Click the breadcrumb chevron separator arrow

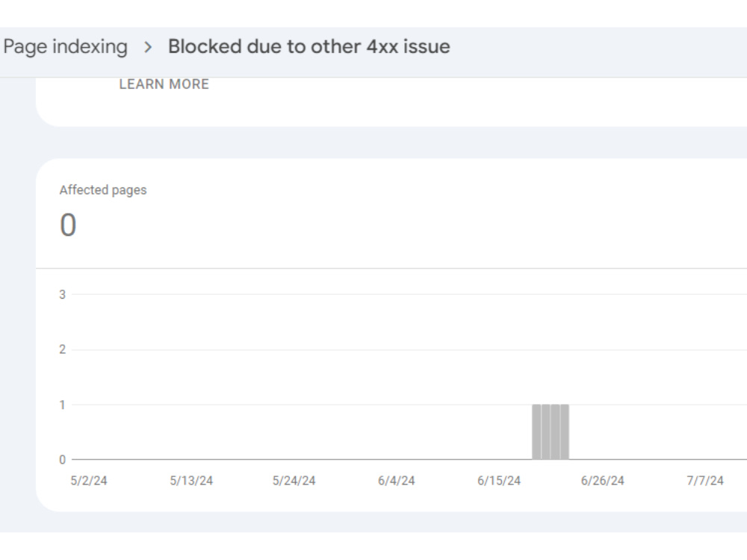click(x=148, y=47)
